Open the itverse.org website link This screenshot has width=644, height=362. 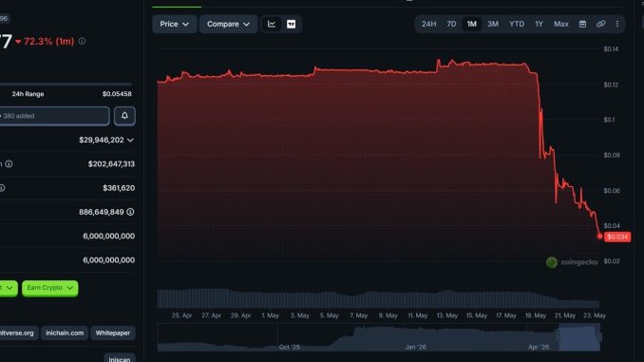click(18, 333)
